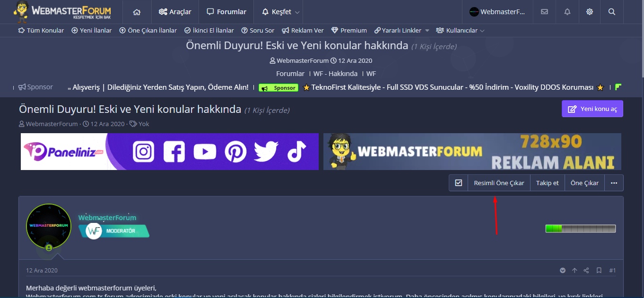The image size is (644, 298).
Task: Select Öne Çıkan İlanlar link
Action: coord(148,30)
